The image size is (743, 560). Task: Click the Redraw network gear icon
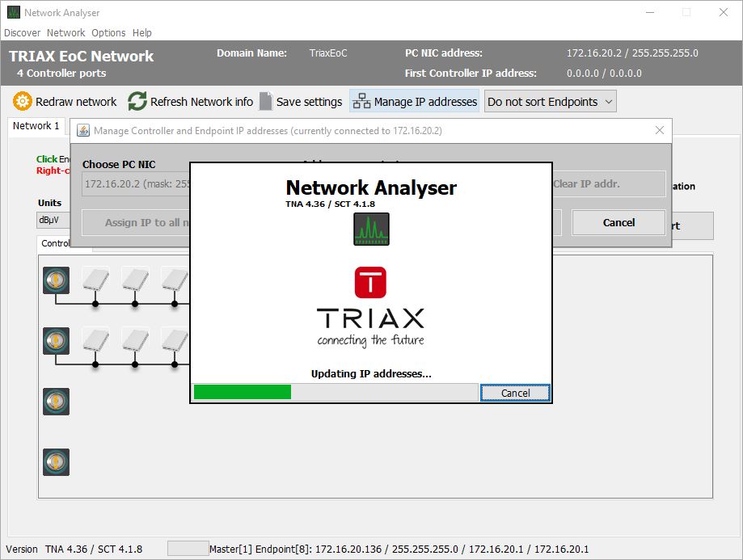[23, 101]
